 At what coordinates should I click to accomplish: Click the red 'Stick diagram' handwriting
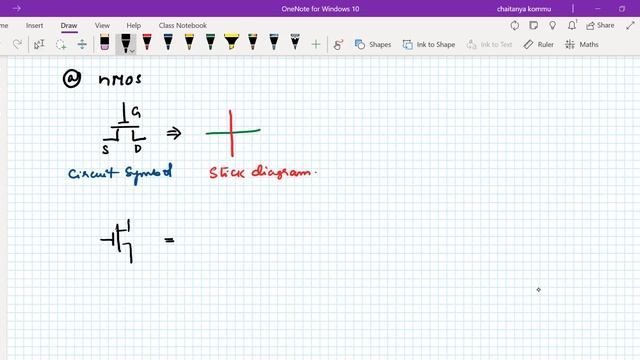click(262, 172)
